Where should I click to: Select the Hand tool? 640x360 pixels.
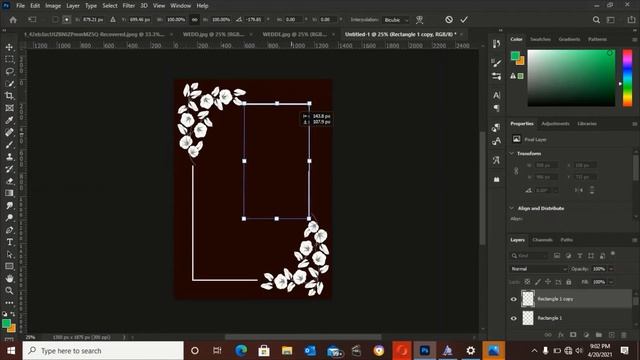[9, 278]
